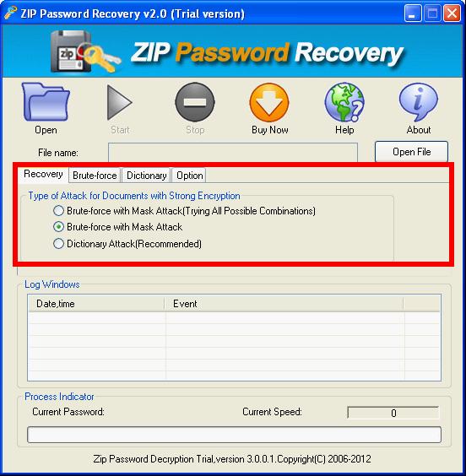The height and width of the screenshot is (476, 466).
Task: Click the key icon in the title bar
Action: pyautogui.click(x=10, y=14)
